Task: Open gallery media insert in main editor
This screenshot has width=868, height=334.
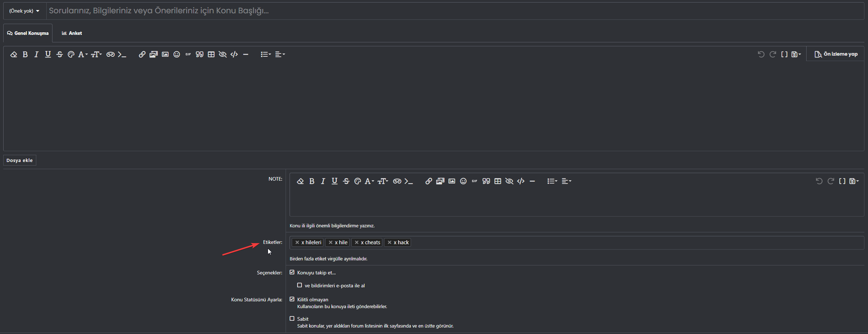Action: (154, 54)
